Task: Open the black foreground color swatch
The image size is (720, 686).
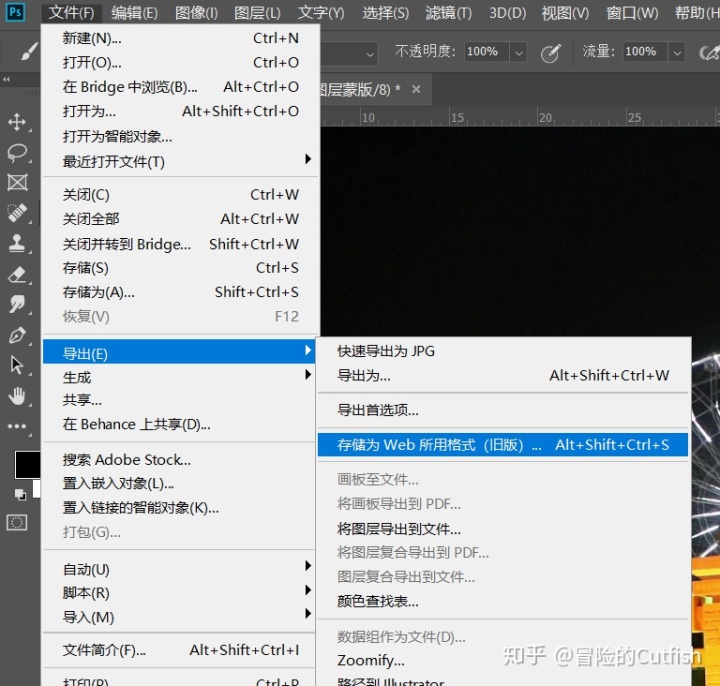Action: click(x=28, y=464)
